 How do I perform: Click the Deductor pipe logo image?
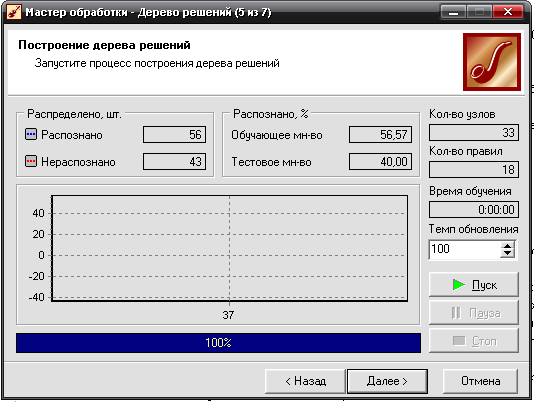[492, 62]
